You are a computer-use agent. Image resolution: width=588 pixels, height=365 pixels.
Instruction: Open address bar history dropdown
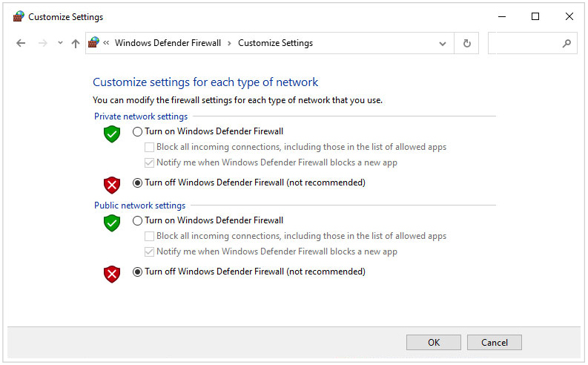pyautogui.click(x=443, y=44)
